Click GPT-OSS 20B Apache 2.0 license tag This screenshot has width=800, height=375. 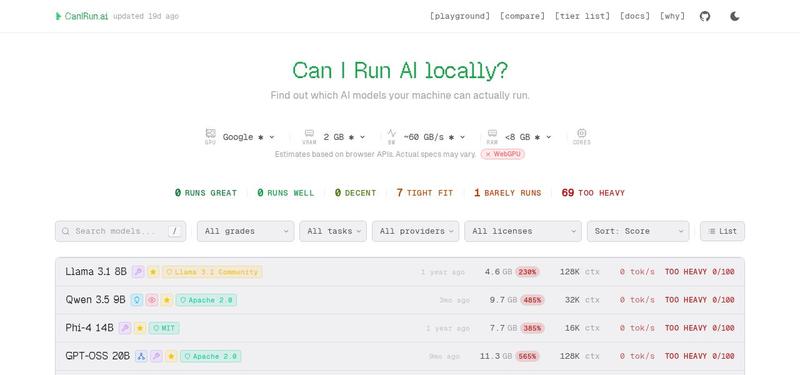211,356
